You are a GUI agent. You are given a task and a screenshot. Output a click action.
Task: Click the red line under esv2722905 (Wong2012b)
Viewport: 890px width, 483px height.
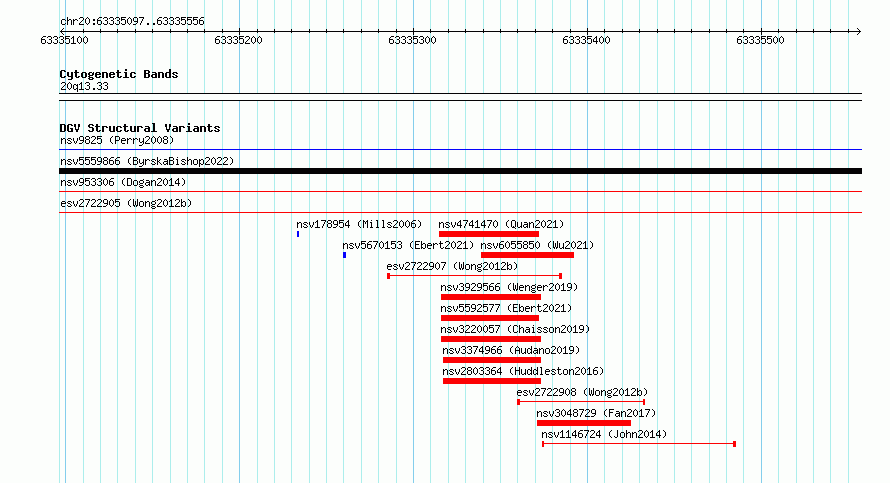click(460, 213)
